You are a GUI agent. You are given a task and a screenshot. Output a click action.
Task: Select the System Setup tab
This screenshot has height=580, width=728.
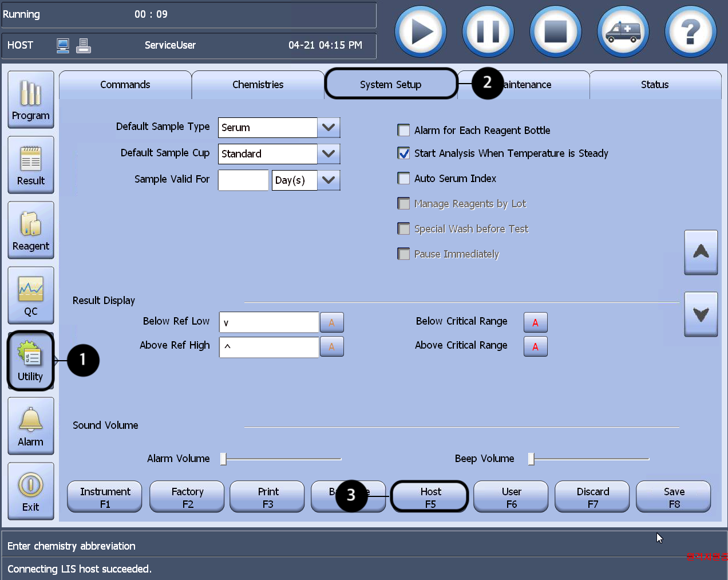coord(391,85)
